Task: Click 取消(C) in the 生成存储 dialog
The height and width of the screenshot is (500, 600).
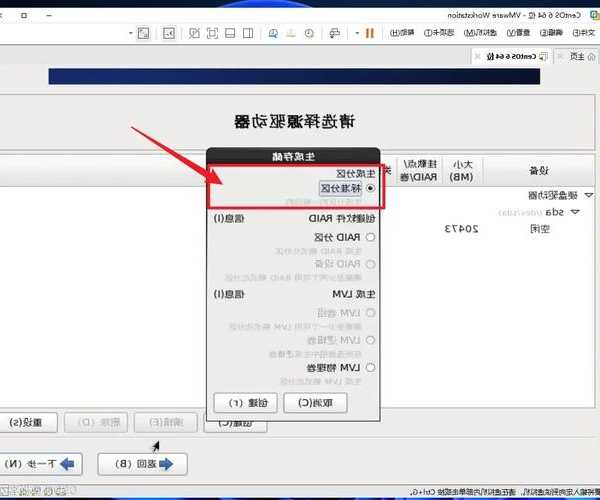Action: point(315,403)
